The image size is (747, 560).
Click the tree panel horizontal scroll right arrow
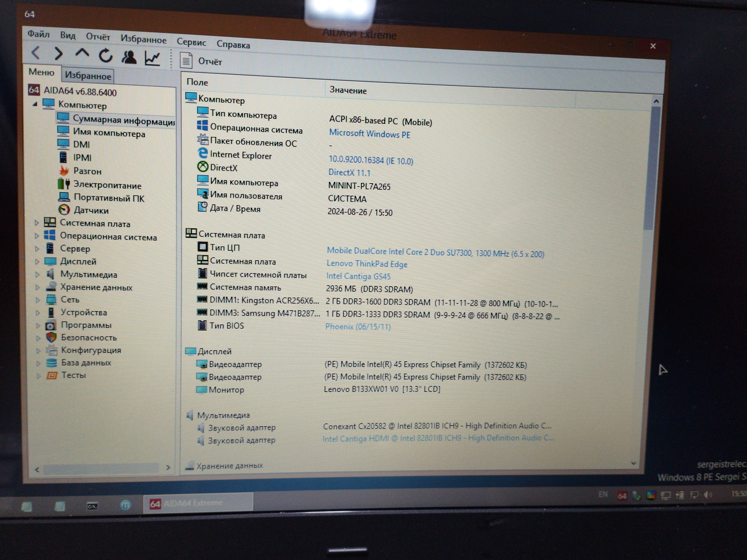point(168,467)
